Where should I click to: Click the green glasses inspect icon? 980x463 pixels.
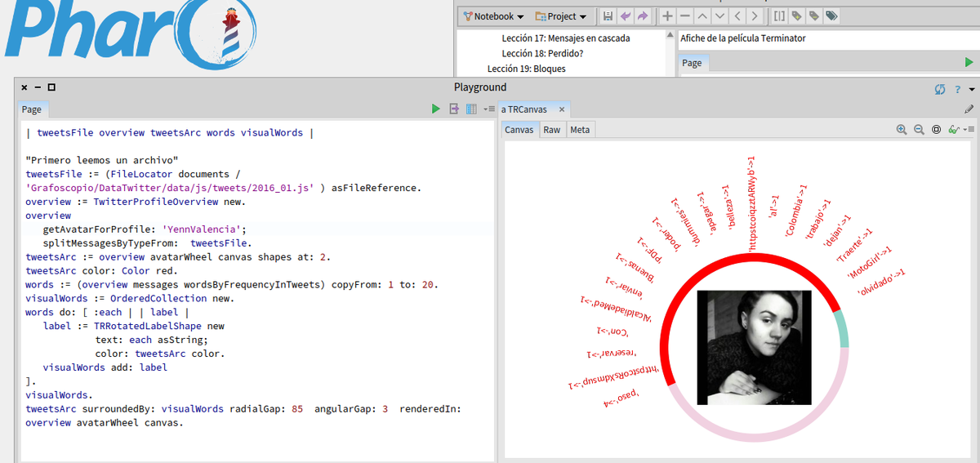pos(953,129)
